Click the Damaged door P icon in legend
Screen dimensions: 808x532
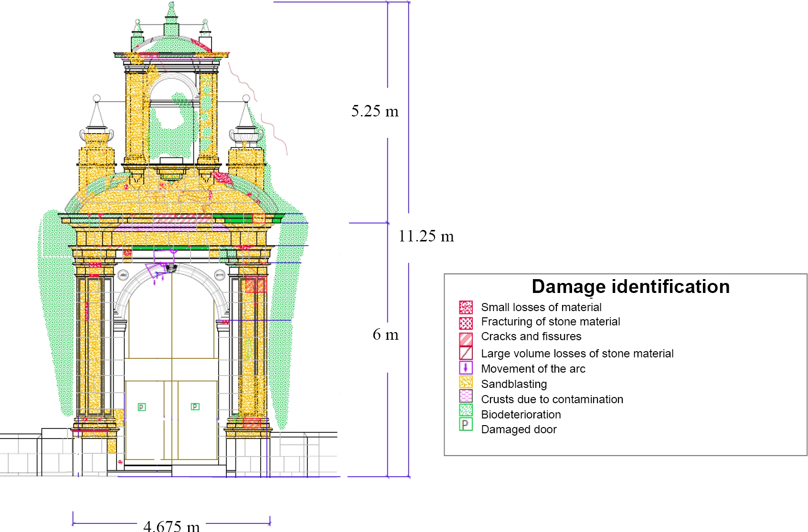(x=466, y=424)
